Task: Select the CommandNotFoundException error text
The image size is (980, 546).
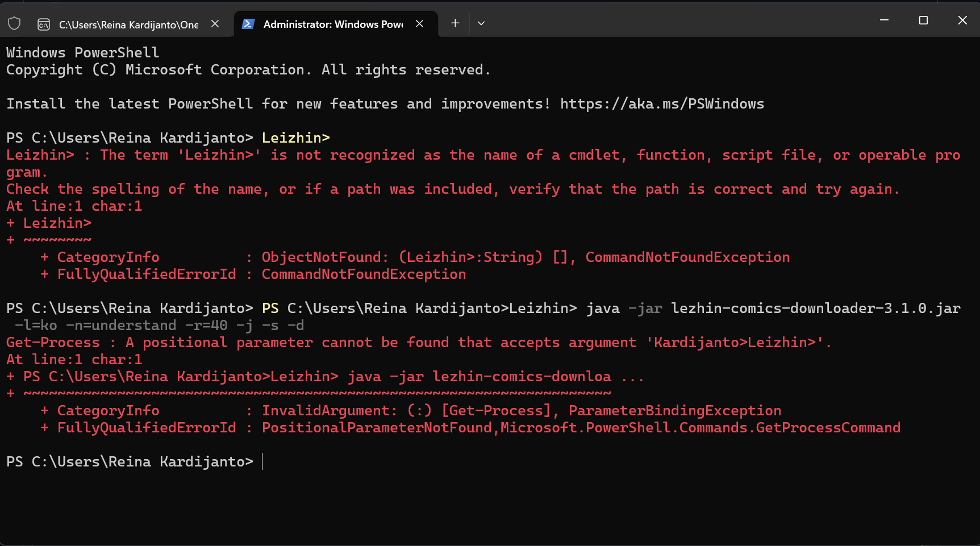Action: pyautogui.click(x=687, y=257)
